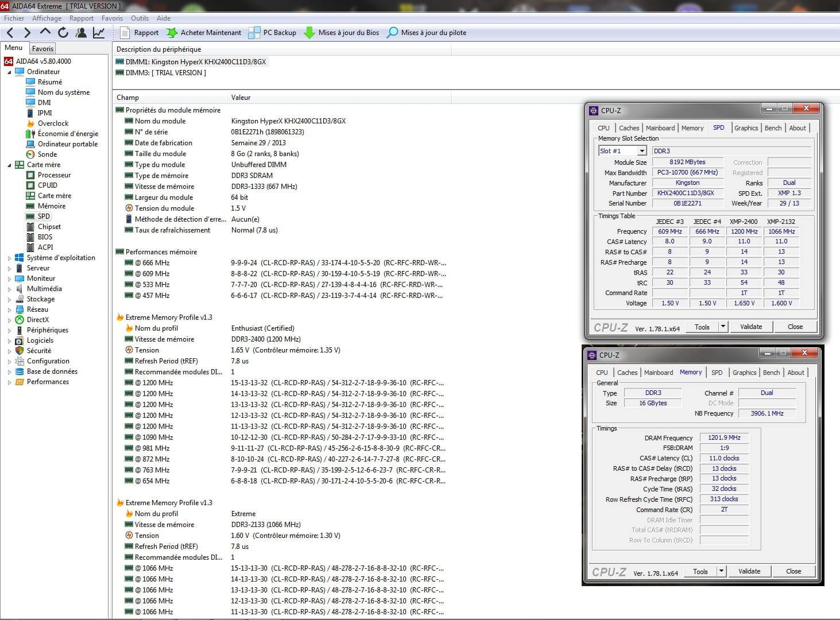The width and height of the screenshot is (840, 620).
Task: Select DIMM1 Kingston HyperX device row
Action: (x=191, y=62)
